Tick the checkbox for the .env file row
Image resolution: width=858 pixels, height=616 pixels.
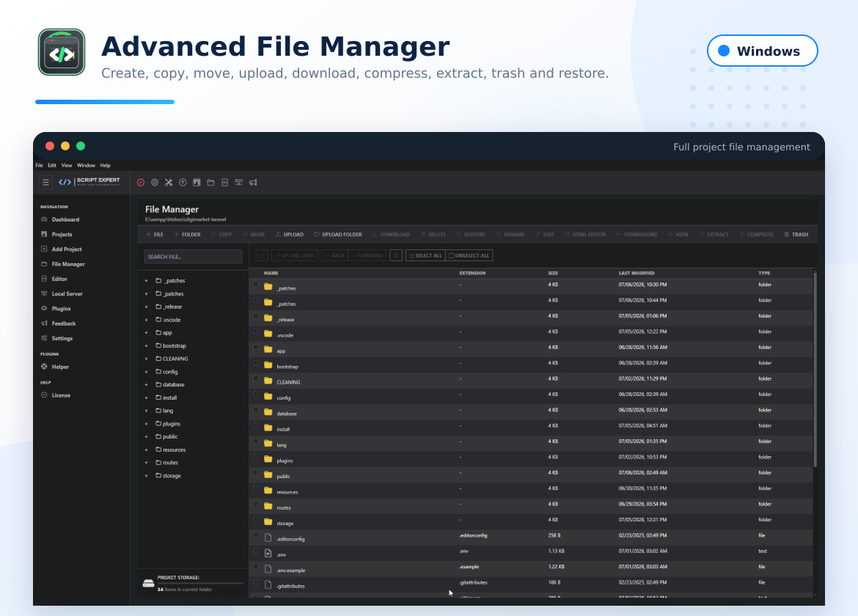click(255, 551)
